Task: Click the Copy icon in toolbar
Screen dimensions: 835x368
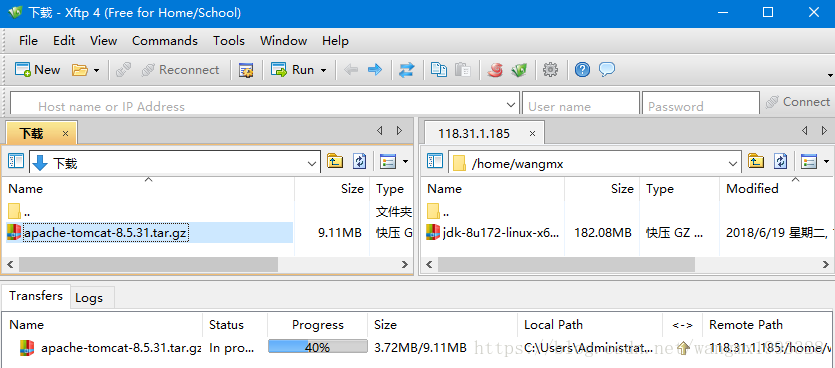Action: pos(439,70)
